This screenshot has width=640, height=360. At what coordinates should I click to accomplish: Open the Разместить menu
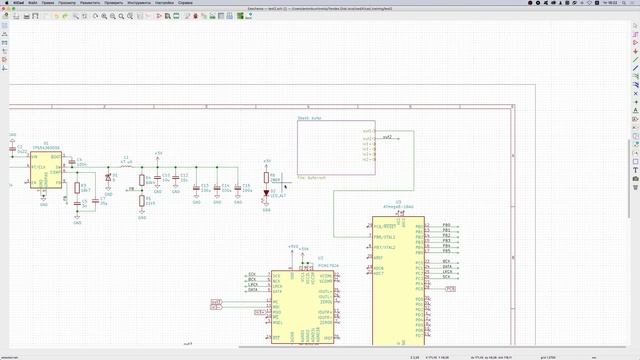pos(90,2)
